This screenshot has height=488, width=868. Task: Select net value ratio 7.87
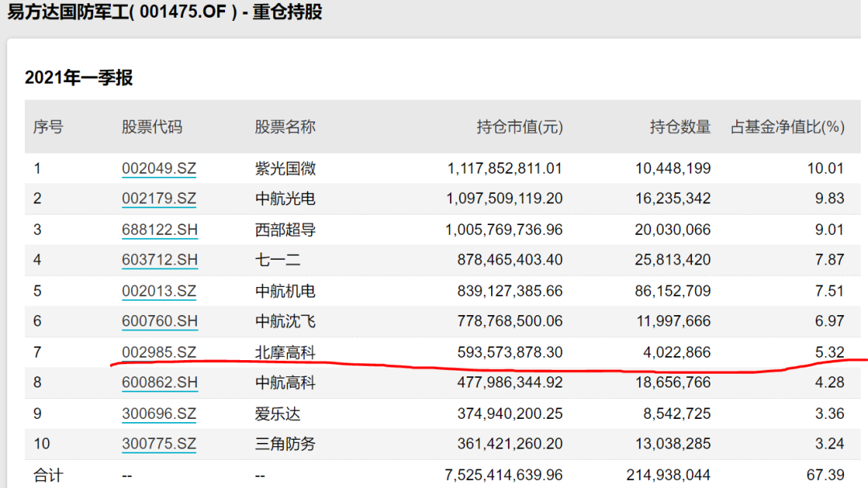829,260
